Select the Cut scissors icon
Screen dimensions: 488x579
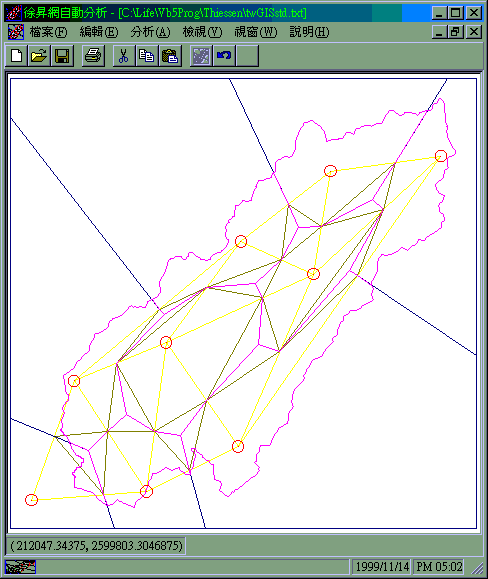[x=124, y=56]
